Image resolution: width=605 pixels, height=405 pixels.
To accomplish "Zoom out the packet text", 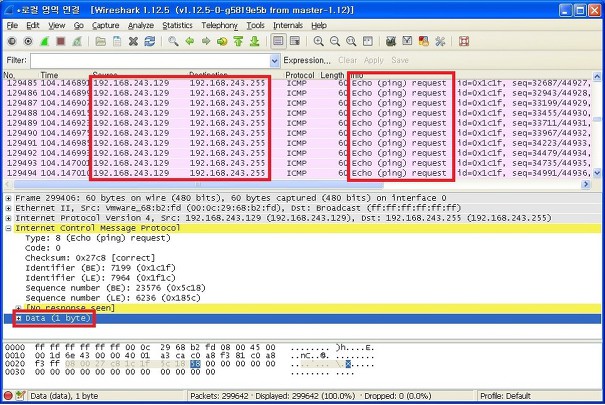I will pyautogui.click(x=335, y=41).
